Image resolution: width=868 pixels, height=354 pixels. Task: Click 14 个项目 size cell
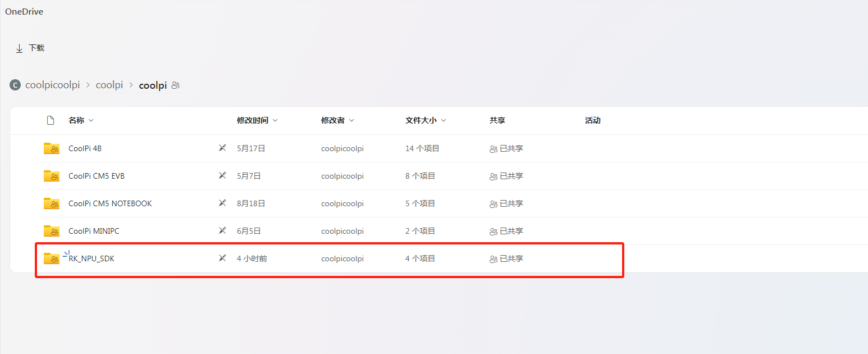pyautogui.click(x=422, y=148)
